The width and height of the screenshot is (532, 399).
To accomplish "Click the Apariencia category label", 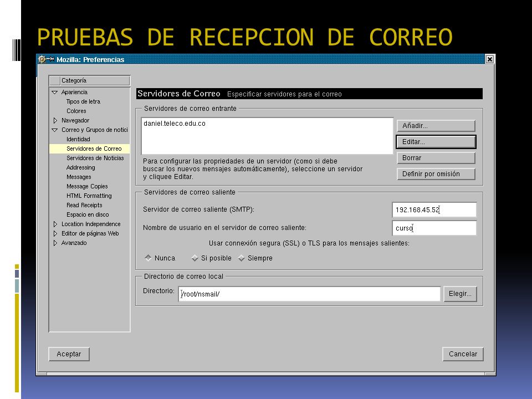I will pos(74,93).
